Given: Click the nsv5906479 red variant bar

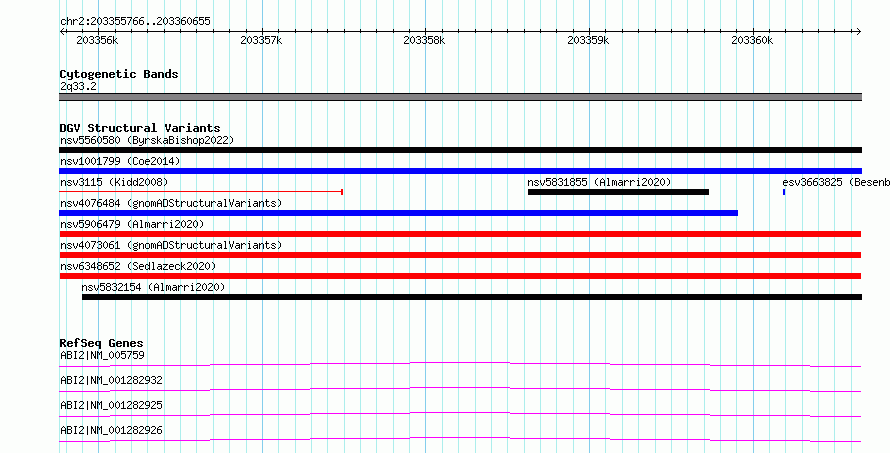Looking at the screenshot, I should click(460, 234).
